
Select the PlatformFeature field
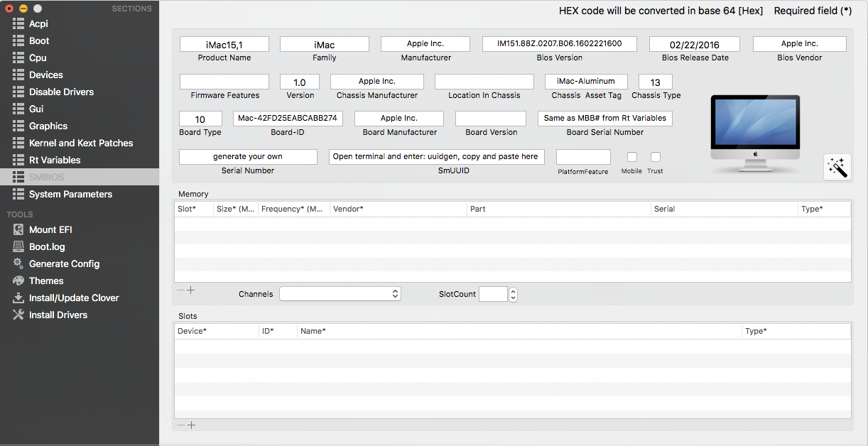(583, 156)
